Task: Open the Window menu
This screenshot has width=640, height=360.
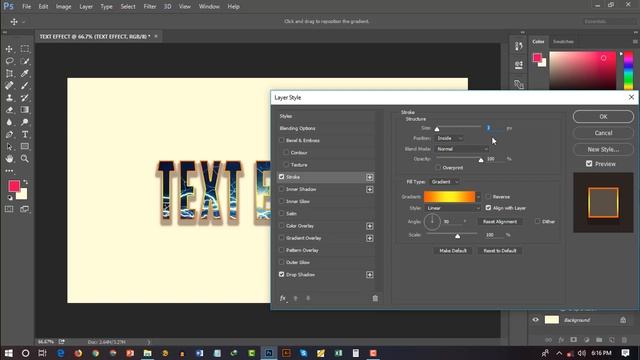Action: coord(209,7)
